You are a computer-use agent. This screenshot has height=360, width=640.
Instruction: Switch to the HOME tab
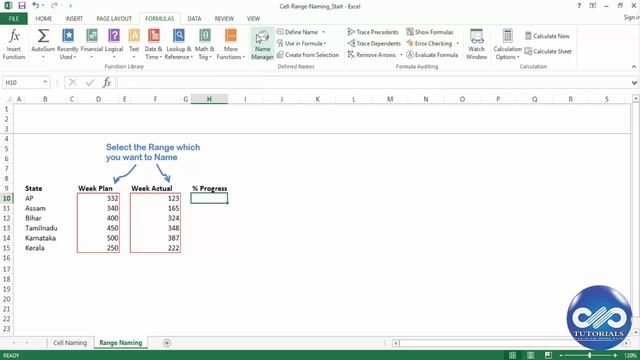pos(44,19)
